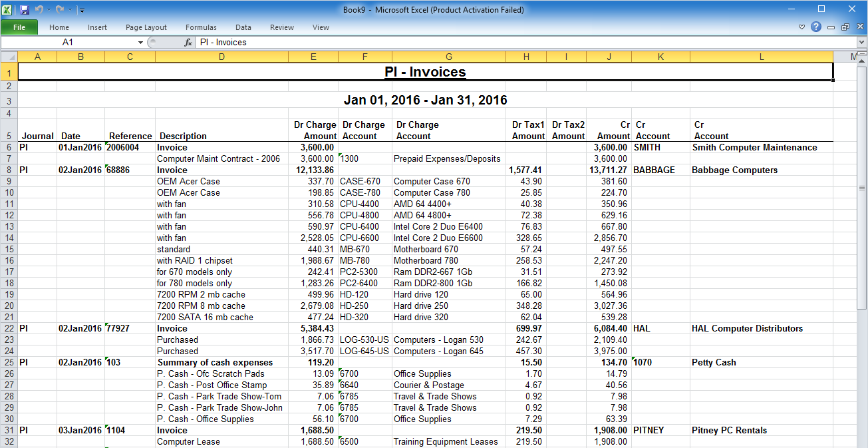Expand the formula bar
Screen dimensions: 868x448
[x=862, y=42]
